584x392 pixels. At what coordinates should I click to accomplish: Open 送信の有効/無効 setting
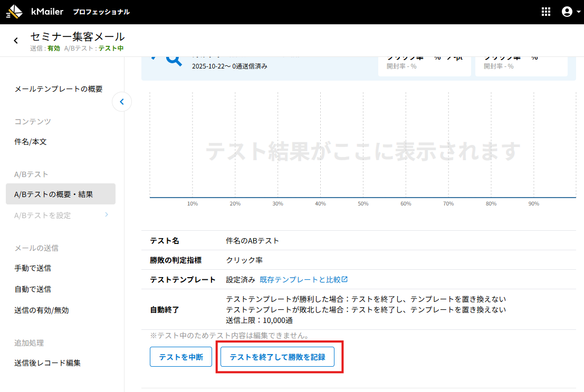pyautogui.click(x=42, y=310)
